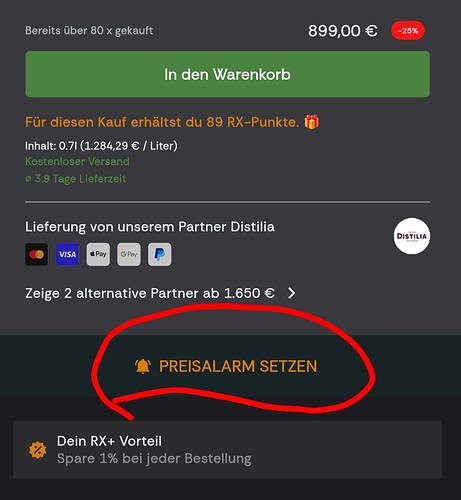Viewport: 461px width, 500px height.
Task: Click the gift icon beside RX-Punkte
Action: click(311, 122)
